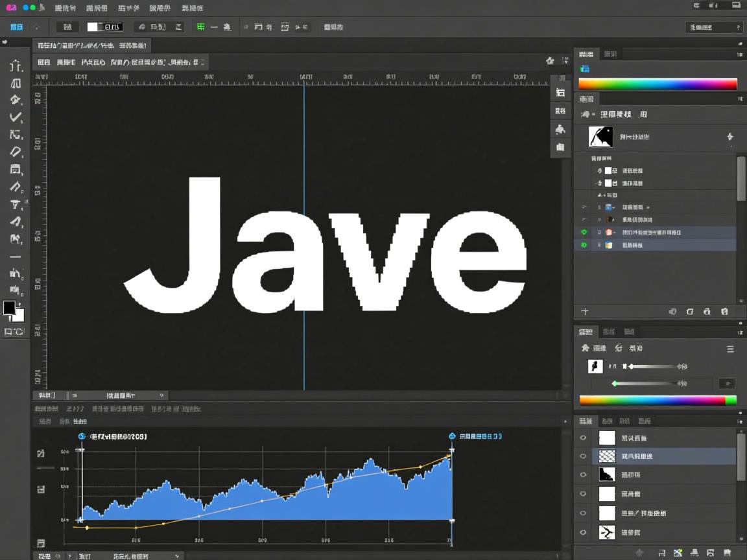Hide the top layer with white thumbnail
The image size is (747, 560).
click(x=582, y=437)
